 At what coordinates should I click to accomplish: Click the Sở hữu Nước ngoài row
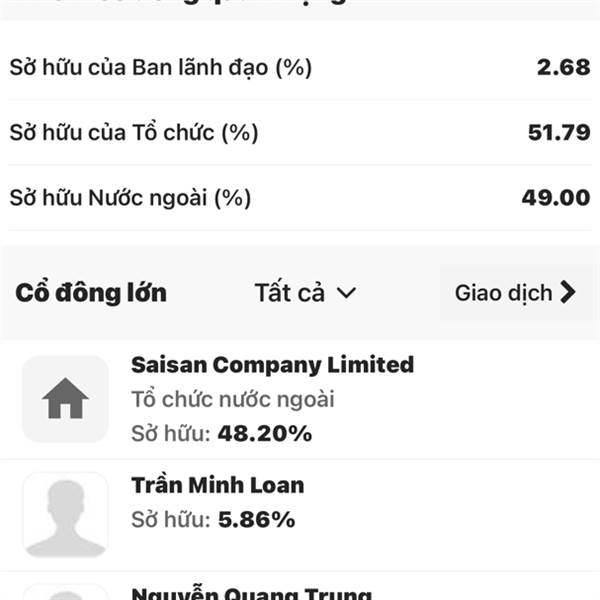coord(300,198)
